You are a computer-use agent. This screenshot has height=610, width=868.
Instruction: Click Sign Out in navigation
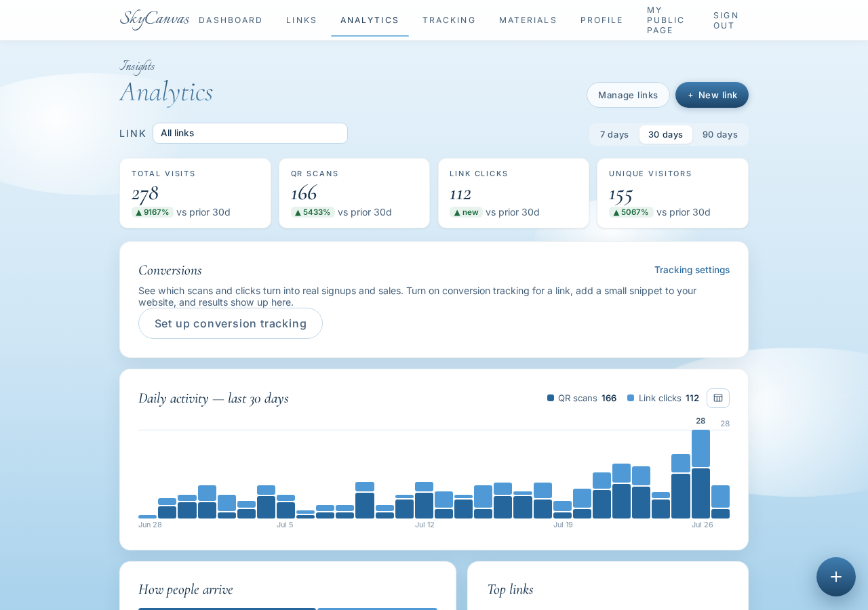(x=726, y=20)
